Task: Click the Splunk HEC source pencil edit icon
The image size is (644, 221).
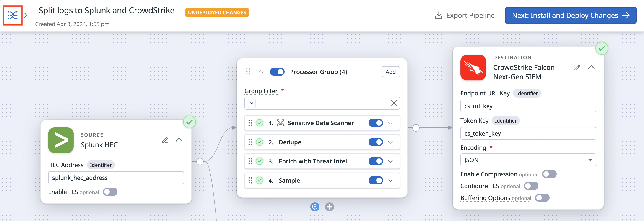Action: tap(165, 140)
